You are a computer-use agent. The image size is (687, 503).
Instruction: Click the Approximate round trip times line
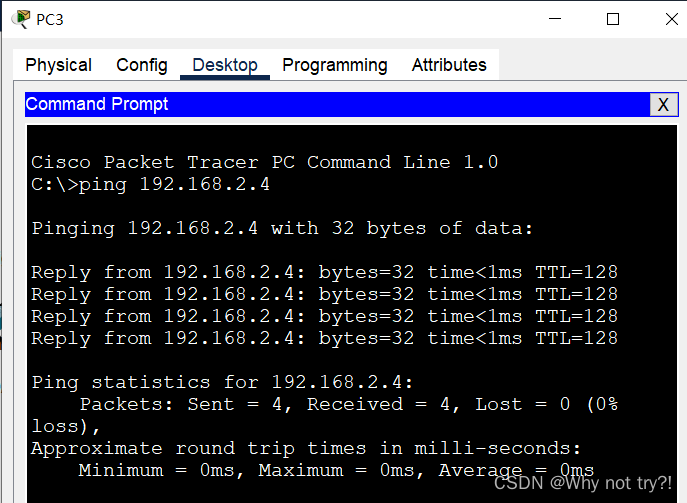pyautogui.click(x=306, y=448)
